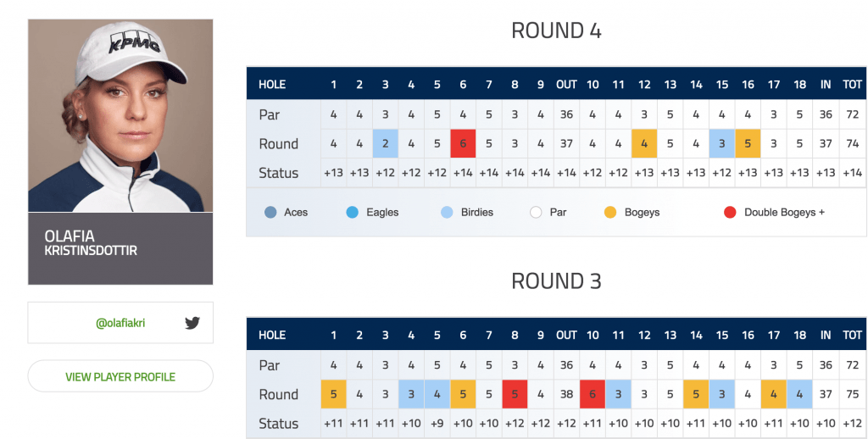
Task: Click the Round 3 heading
Action: point(556,281)
